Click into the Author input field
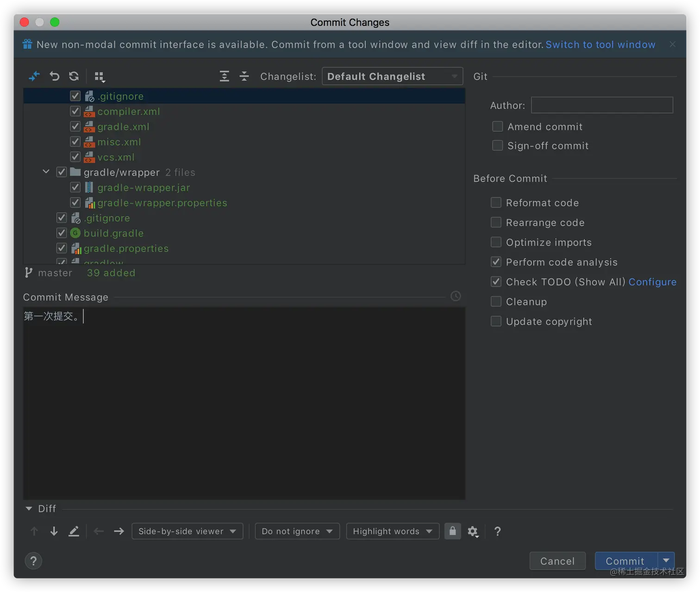Viewport: 700px width, 592px height. click(x=602, y=105)
